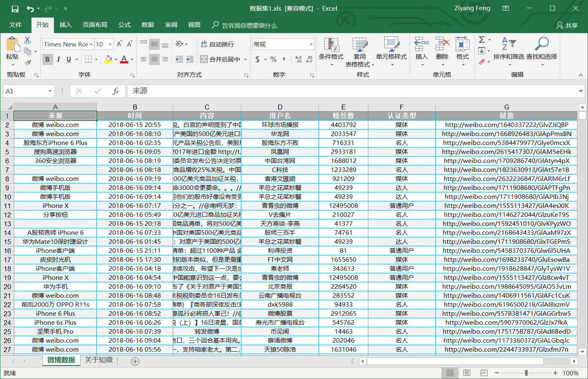Open the number format (常规) dropdown

[x=311, y=44]
